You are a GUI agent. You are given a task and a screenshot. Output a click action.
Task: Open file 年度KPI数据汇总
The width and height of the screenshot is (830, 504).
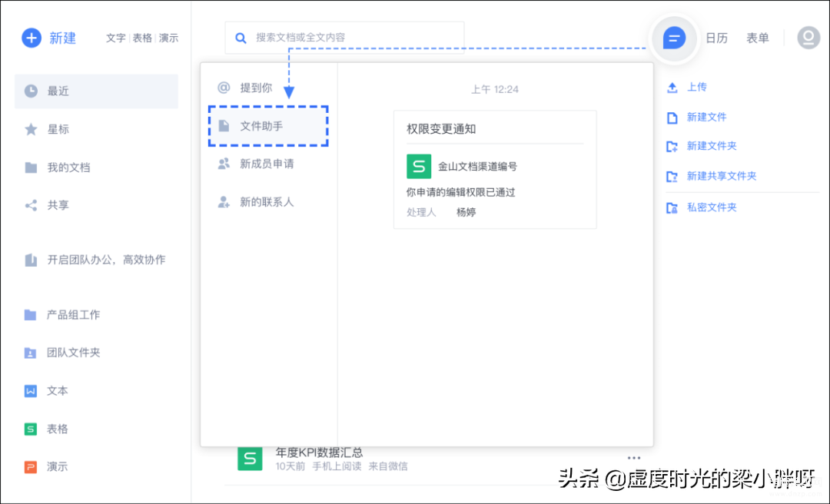click(x=319, y=453)
